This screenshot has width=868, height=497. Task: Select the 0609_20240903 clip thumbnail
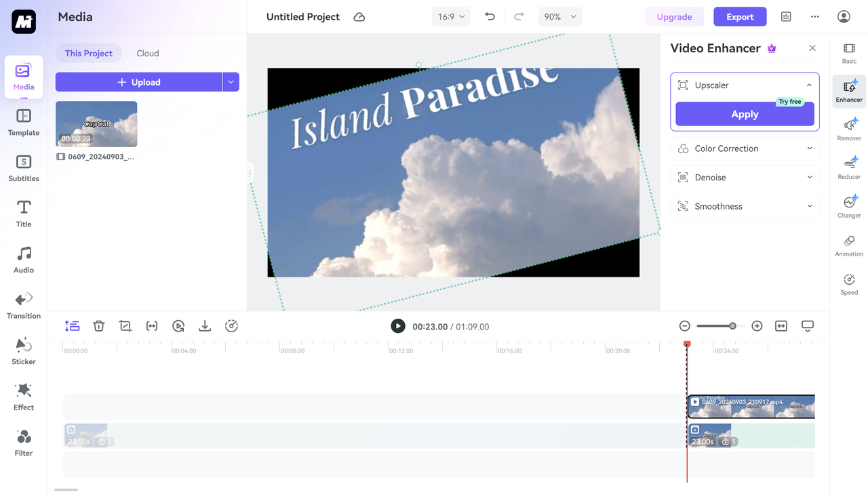click(96, 123)
